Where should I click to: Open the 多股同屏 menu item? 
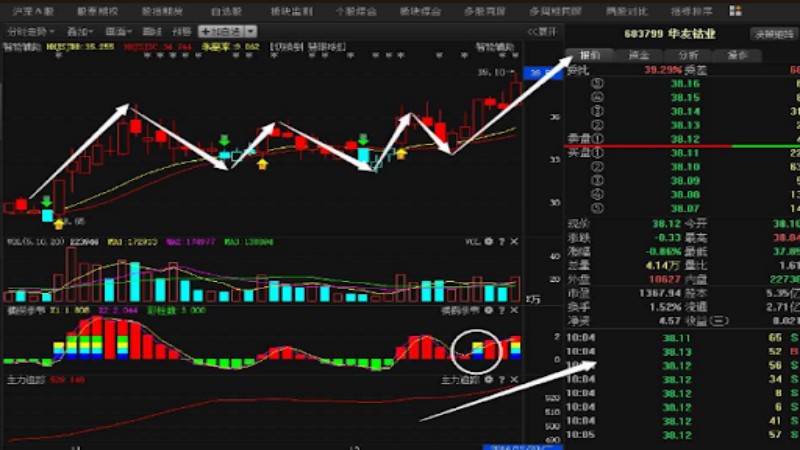click(484, 11)
